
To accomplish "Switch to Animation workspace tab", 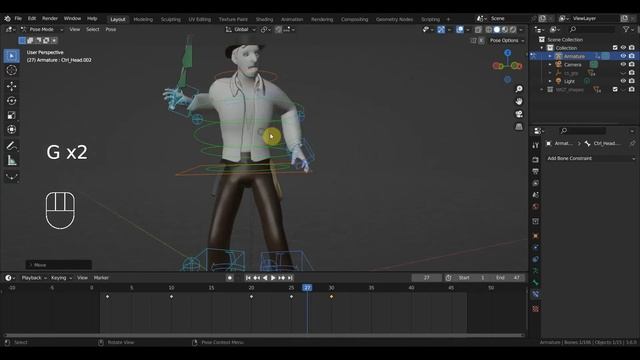I will tap(292, 19).
